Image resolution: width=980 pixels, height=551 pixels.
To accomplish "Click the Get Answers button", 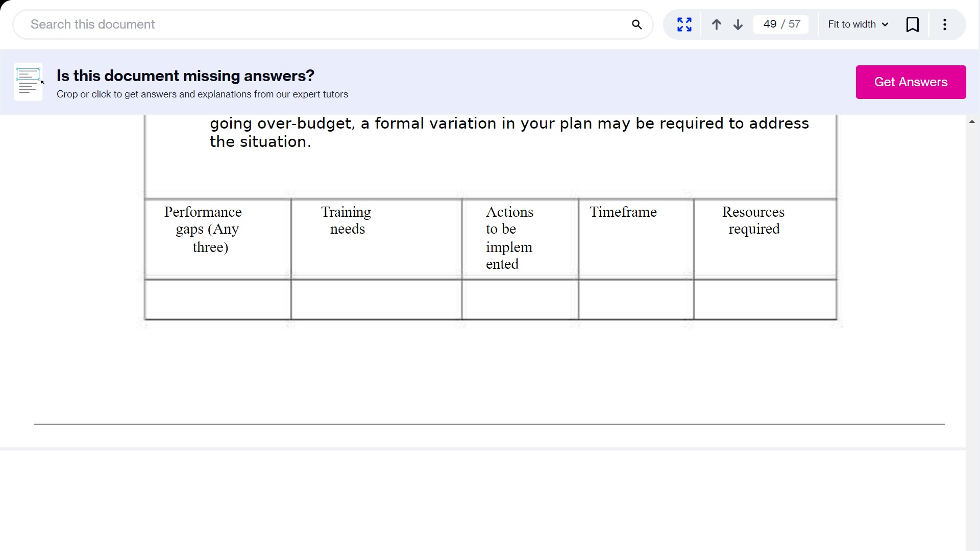I will [911, 82].
